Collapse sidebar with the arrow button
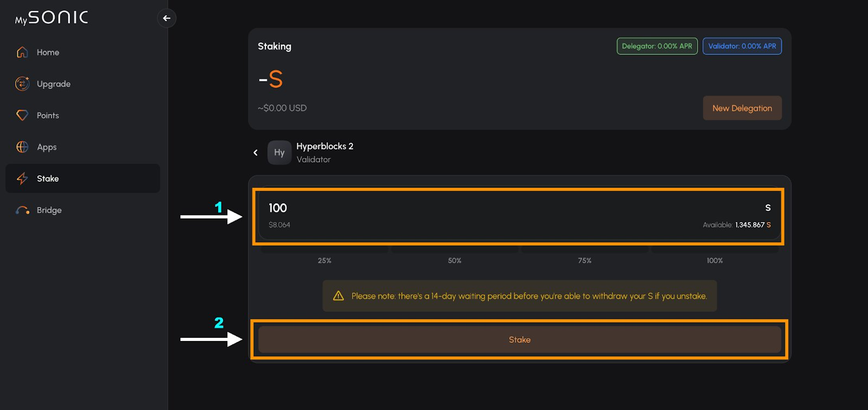Viewport: 868px width, 410px height. coord(167,18)
